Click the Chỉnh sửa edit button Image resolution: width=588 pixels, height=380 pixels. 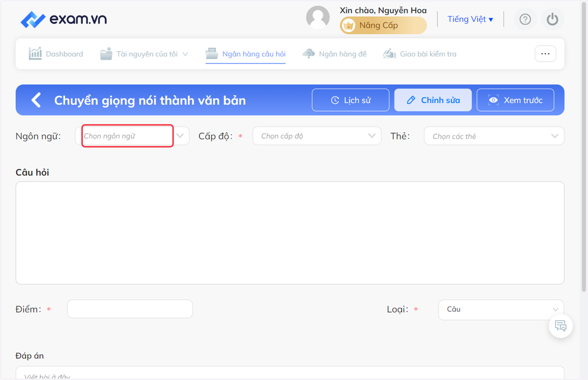coord(433,100)
